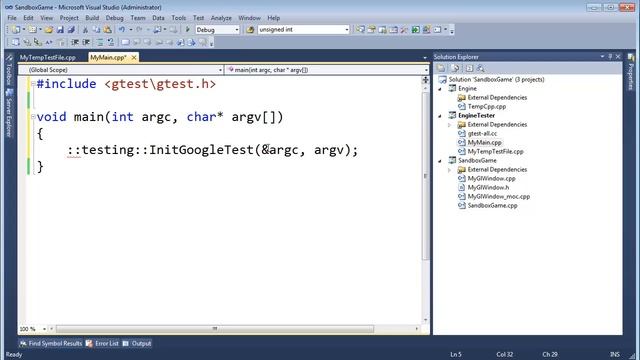
Task: Collapse the void main outlining box
Action: pos(33,117)
